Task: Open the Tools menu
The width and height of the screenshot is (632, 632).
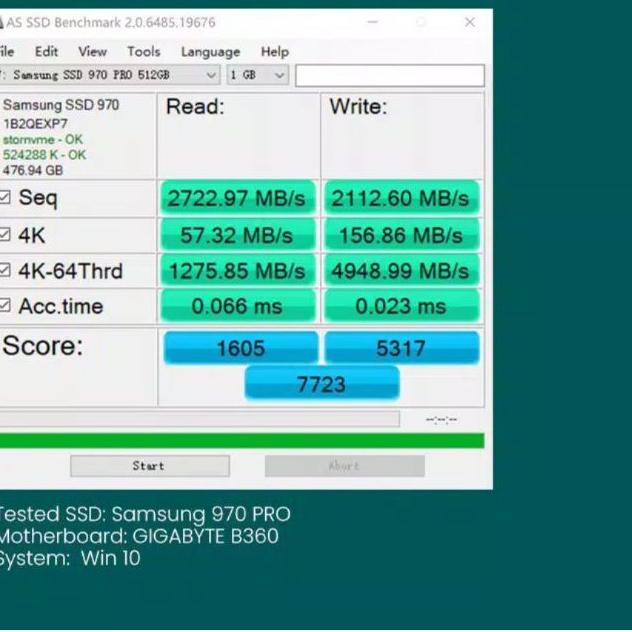Action: point(143,52)
